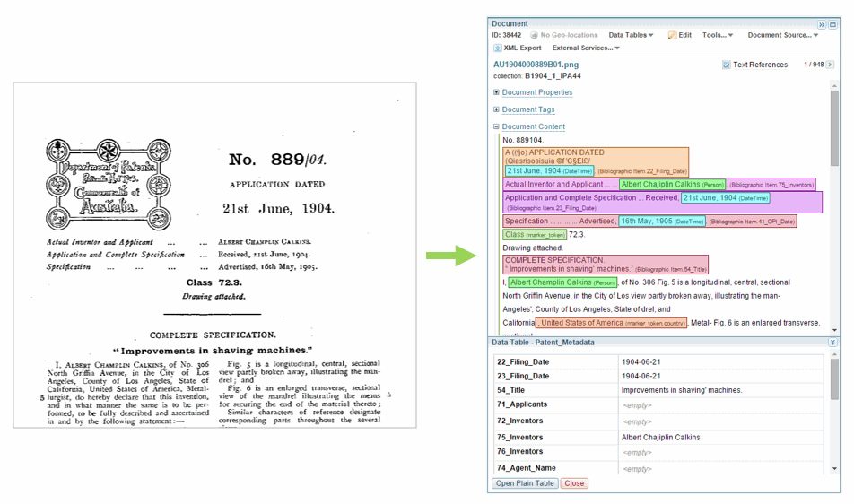
Task: Click the collection B1904_1_IPA44 text
Action: (x=537, y=76)
